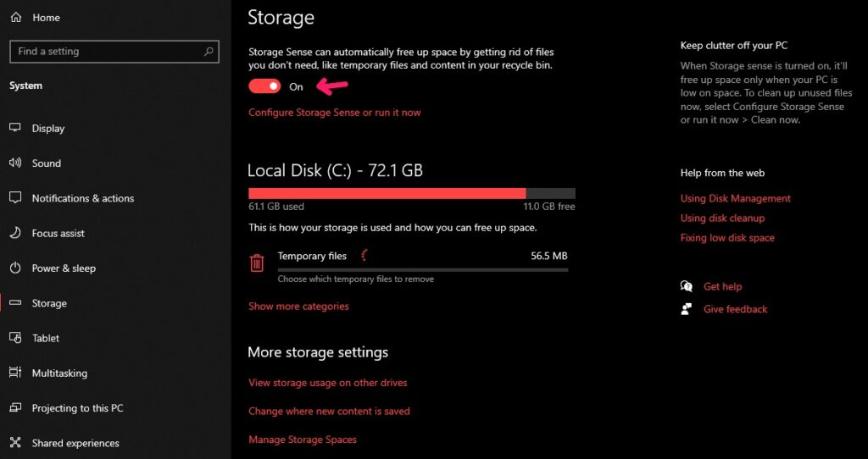Select the Power & sleep icon

pos(15,268)
